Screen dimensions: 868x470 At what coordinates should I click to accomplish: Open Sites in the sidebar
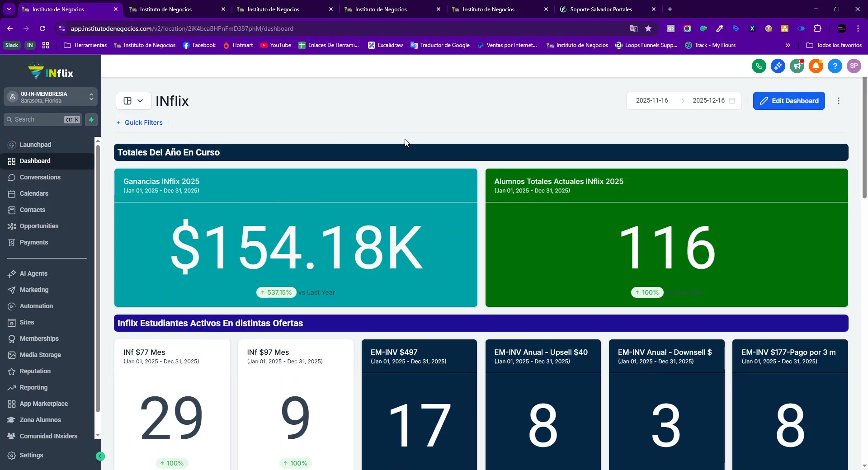click(47, 322)
